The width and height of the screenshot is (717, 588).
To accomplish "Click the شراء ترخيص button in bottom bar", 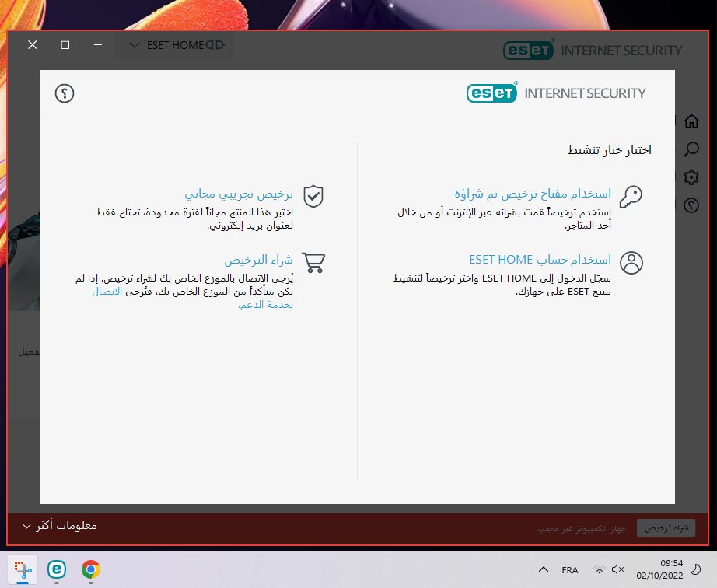I will coord(666,528).
